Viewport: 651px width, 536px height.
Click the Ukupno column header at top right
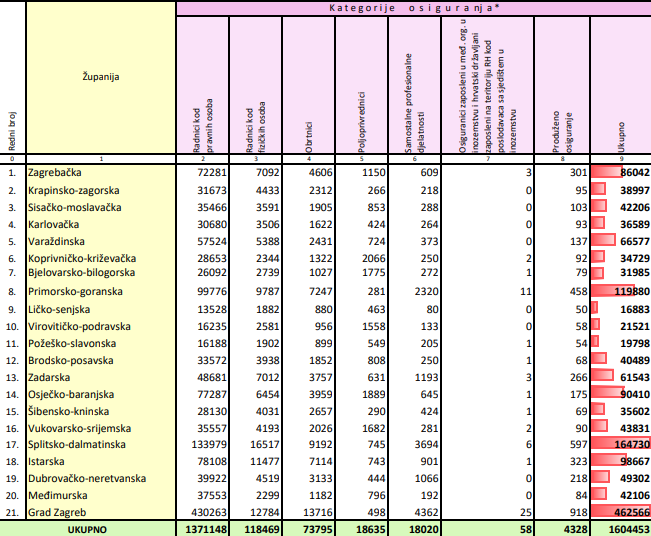[x=621, y=84]
